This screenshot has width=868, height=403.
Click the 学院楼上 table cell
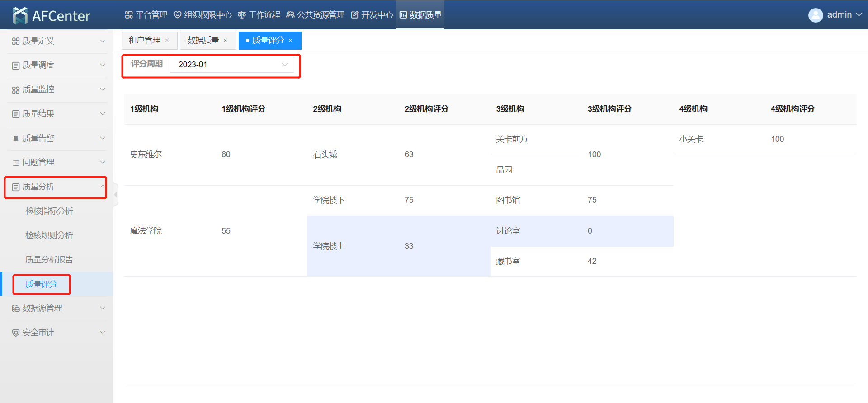click(329, 246)
